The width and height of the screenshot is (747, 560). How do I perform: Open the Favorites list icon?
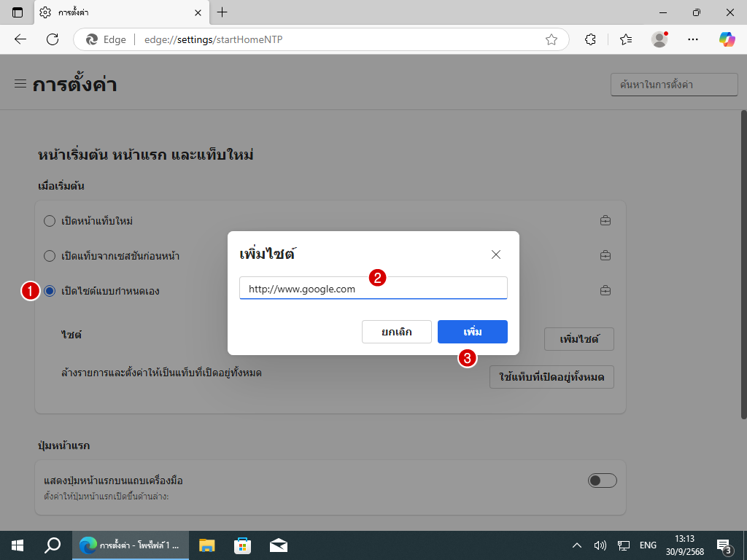[625, 39]
